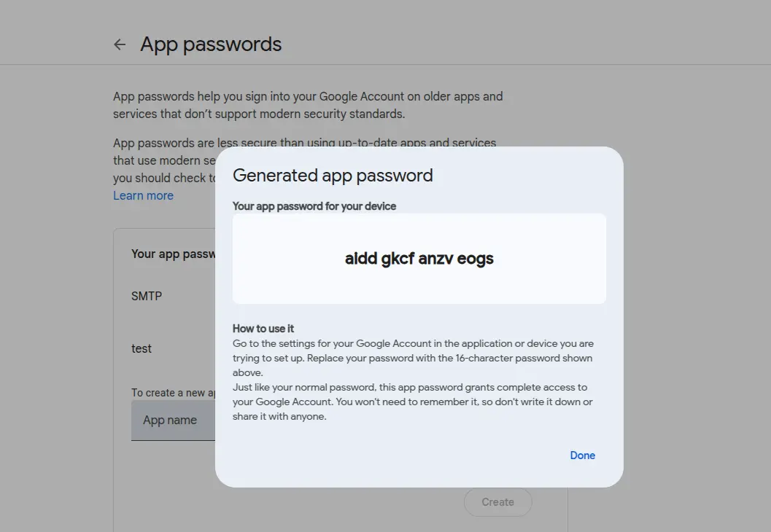This screenshot has height=532, width=771.
Task: Click the "aldd" group of the password
Action: [x=360, y=258]
